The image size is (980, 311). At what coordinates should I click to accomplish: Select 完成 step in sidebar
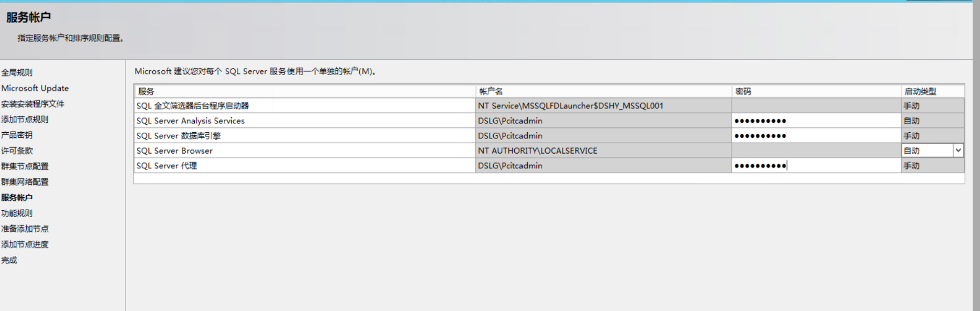[x=9, y=260]
